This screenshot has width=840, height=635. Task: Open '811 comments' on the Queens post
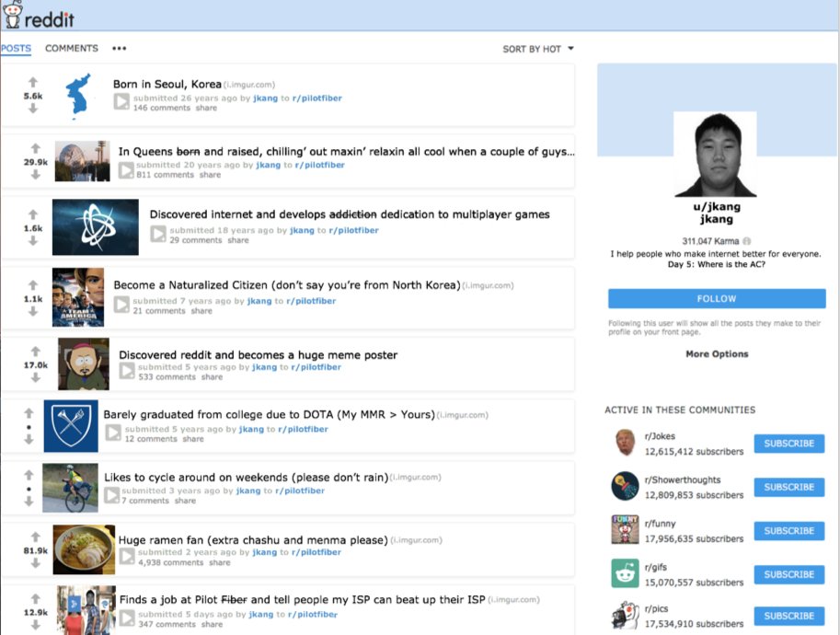click(x=165, y=175)
